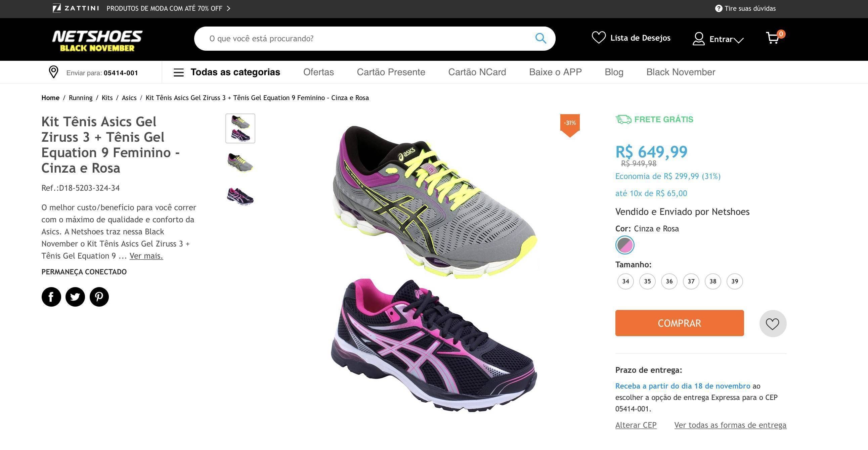Select black pink Gel Equation thumbnail
The height and width of the screenshot is (450, 868).
[240, 197]
